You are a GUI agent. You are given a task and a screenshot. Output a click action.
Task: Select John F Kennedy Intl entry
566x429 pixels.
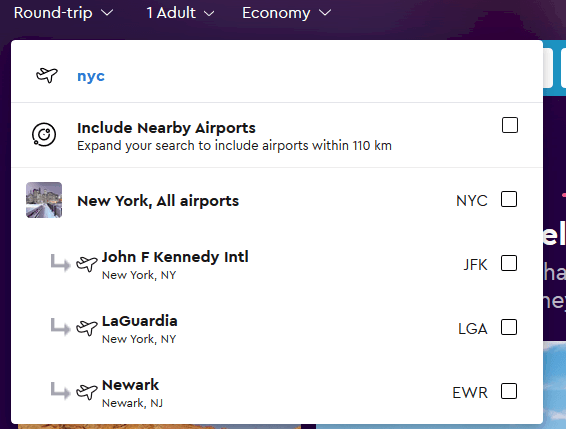(x=277, y=264)
